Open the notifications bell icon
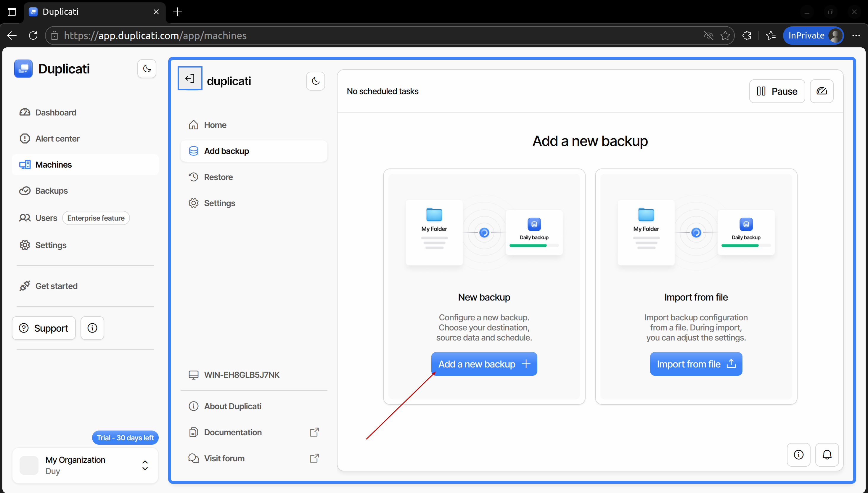The width and height of the screenshot is (868, 493). (827, 455)
